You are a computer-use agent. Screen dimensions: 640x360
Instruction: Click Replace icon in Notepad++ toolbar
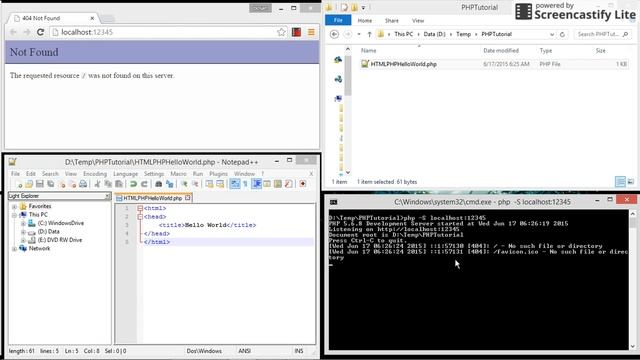169,184
